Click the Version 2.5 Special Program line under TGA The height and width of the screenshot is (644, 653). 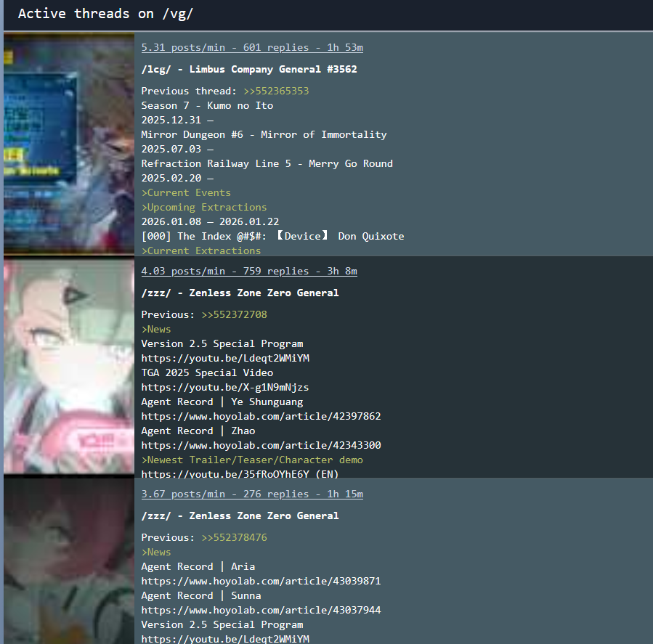(x=222, y=343)
